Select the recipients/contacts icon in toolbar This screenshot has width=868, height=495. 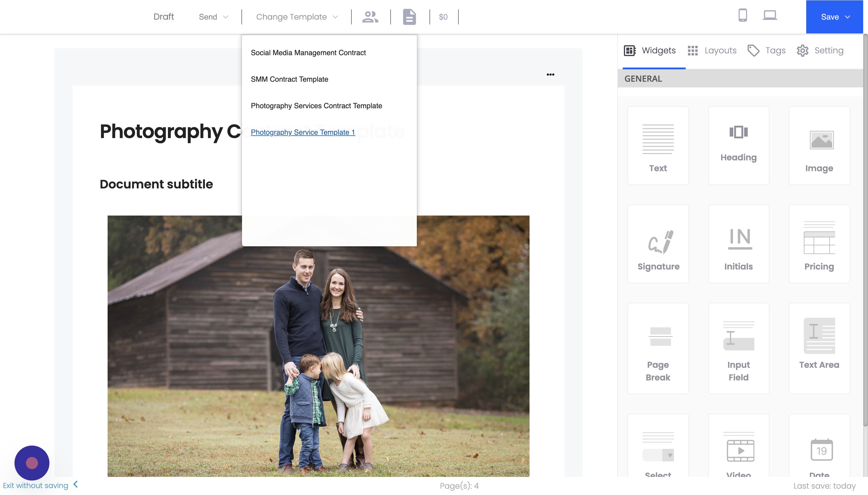tap(370, 17)
